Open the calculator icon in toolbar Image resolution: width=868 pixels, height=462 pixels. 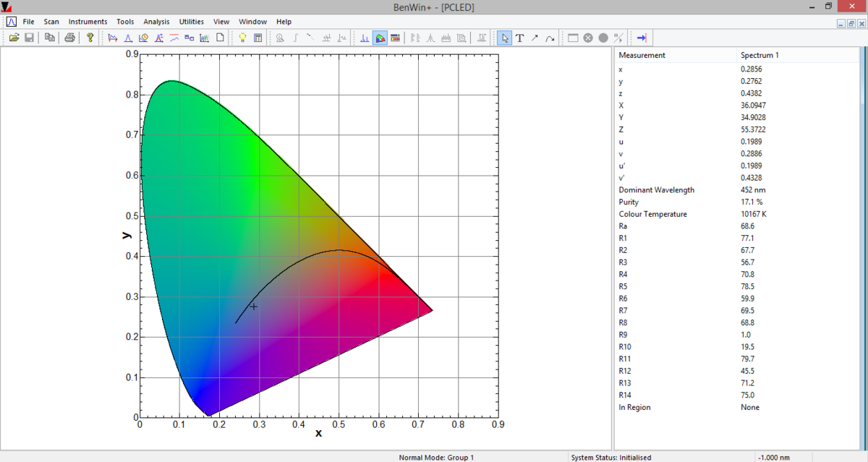click(x=258, y=38)
